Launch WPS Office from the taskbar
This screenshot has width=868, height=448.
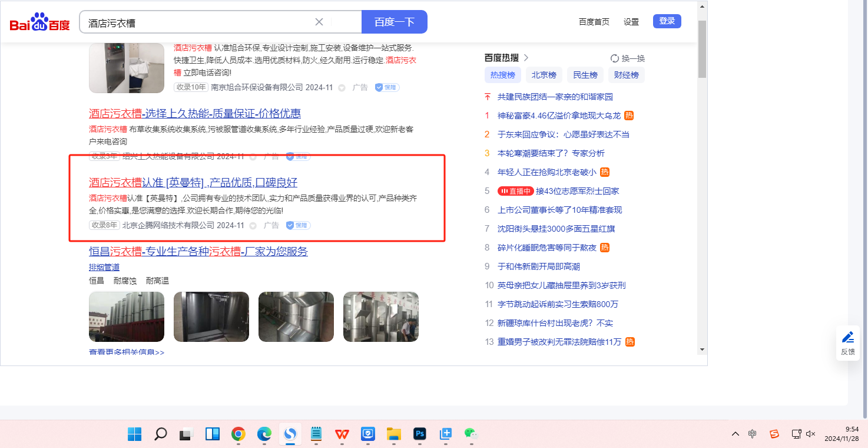[342, 434]
